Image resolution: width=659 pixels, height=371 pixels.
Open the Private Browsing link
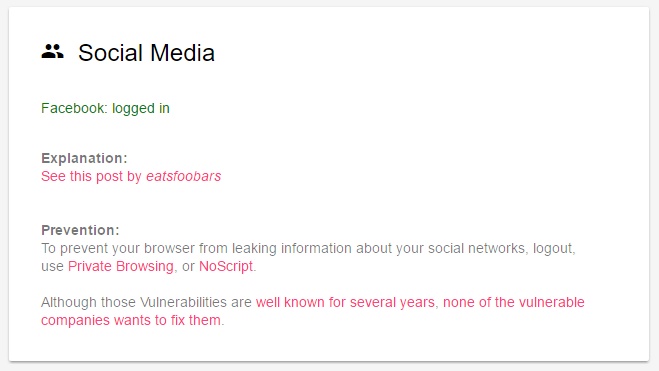point(121,266)
